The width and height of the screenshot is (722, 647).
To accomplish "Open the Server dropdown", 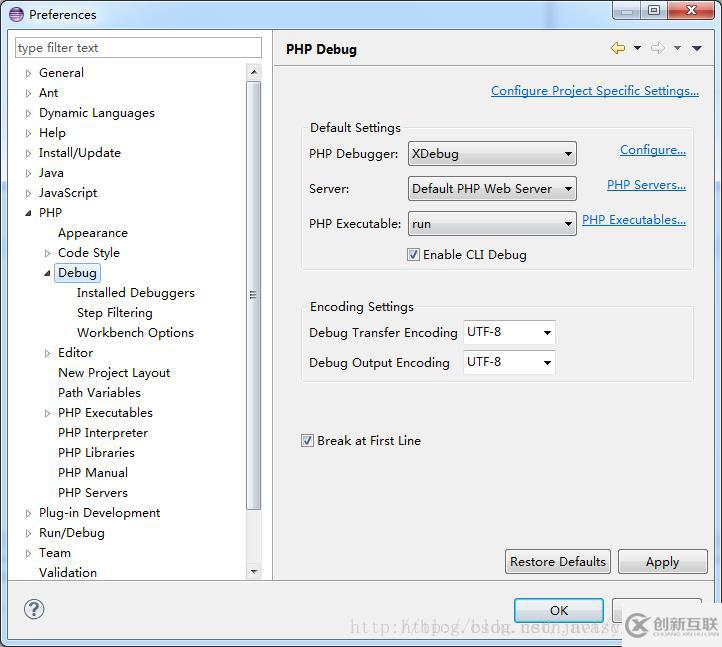I will 492,189.
